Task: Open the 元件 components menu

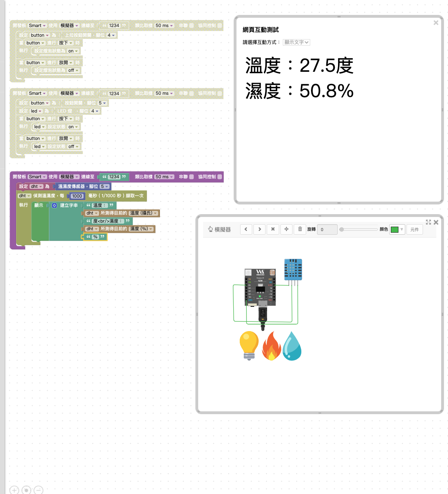Action: point(415,229)
